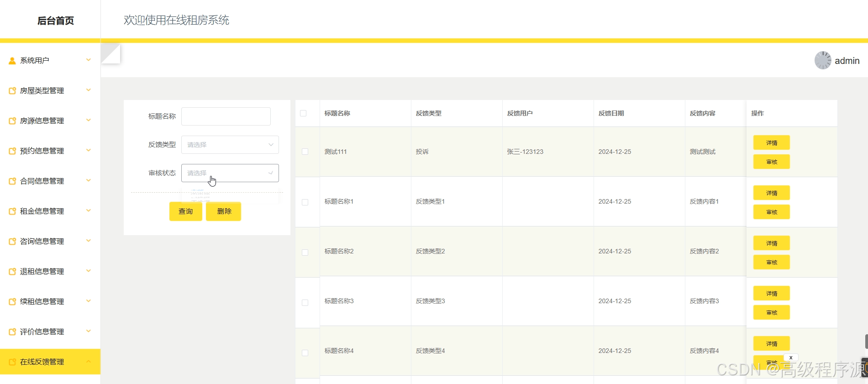Expand the 租金信息管理 menu chevron
Screen dimensions: 868x384
(89, 210)
